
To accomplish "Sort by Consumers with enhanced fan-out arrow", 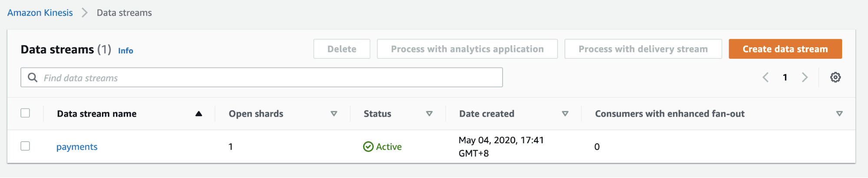I will [x=839, y=113].
